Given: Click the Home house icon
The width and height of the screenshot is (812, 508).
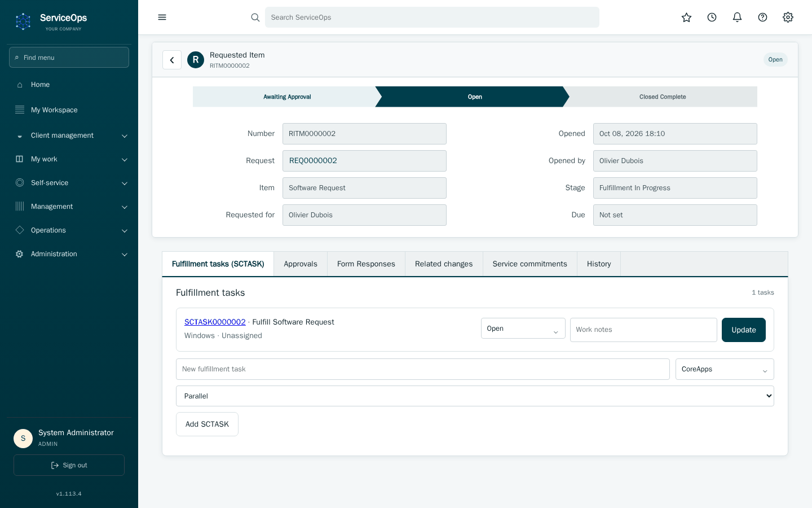Looking at the screenshot, I should [x=20, y=85].
